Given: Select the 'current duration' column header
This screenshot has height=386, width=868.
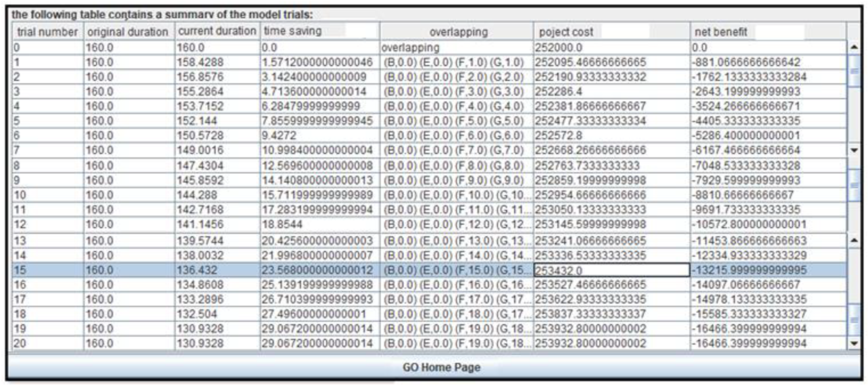Looking at the screenshot, I should (217, 31).
